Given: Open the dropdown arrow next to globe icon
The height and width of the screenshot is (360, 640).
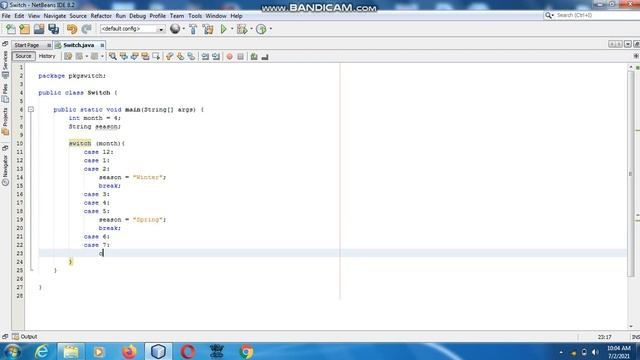Looking at the screenshot, I should [183, 29].
